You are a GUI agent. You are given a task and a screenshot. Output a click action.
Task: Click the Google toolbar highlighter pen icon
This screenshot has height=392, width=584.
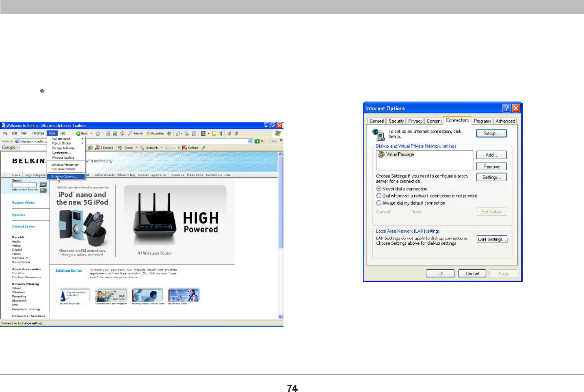[x=204, y=148]
